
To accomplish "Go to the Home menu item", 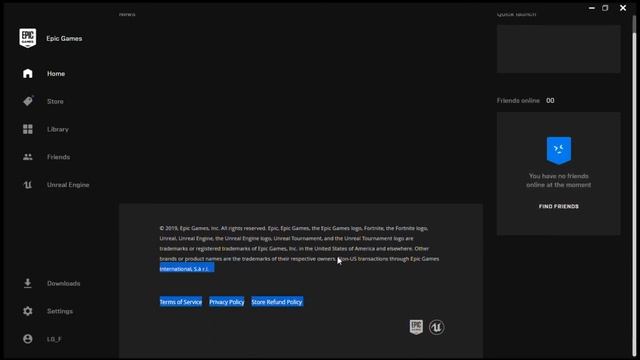I will (x=56, y=73).
